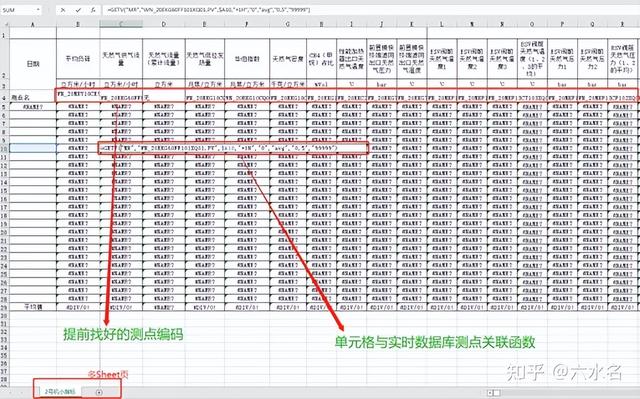Select column G header
Image resolution: width=640 pixels, height=399 pixels.
point(288,24)
